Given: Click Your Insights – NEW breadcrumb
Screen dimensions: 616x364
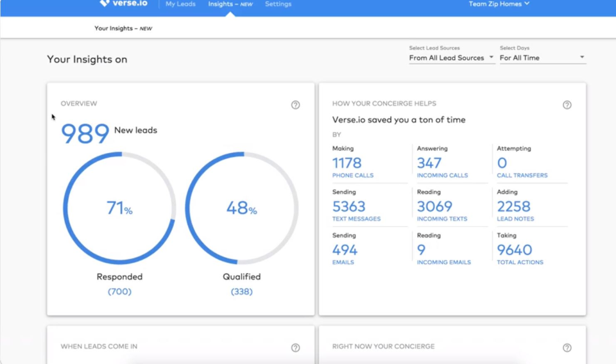Looking at the screenshot, I should click(x=123, y=28).
